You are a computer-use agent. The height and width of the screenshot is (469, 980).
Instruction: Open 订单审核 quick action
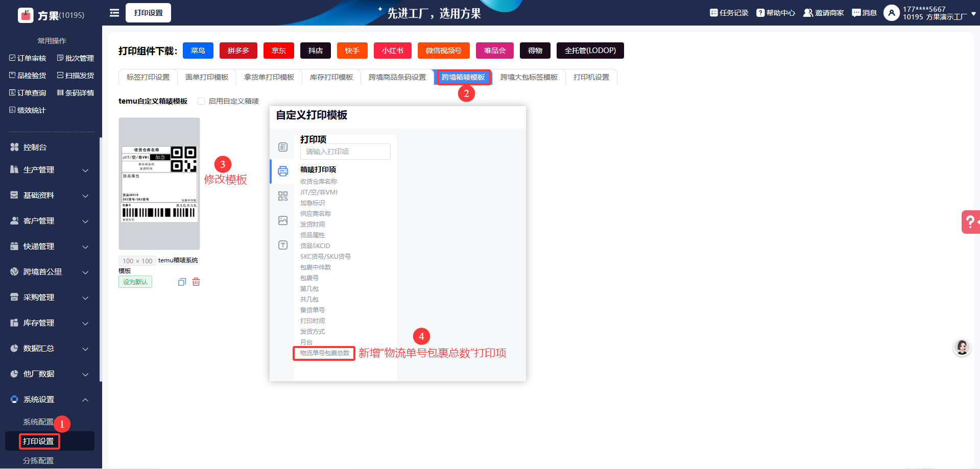[28, 58]
